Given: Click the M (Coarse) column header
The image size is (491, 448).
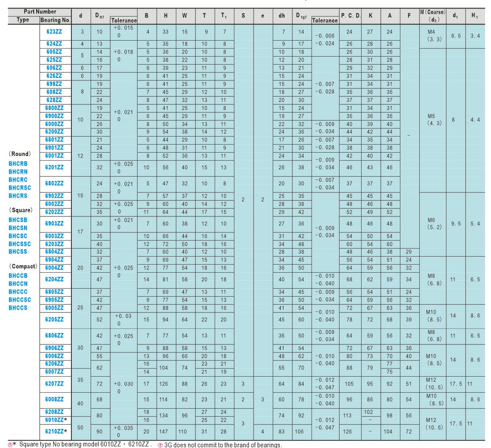Looking at the screenshot, I should coord(433,15).
